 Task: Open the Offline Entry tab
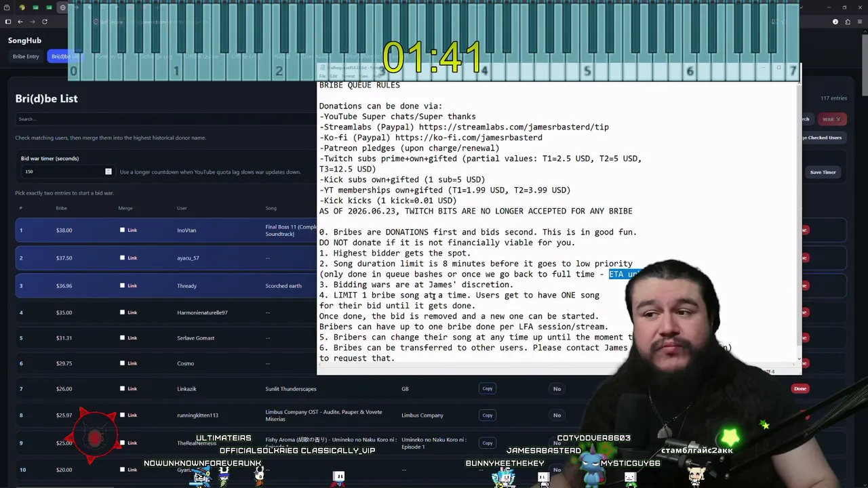245,56
